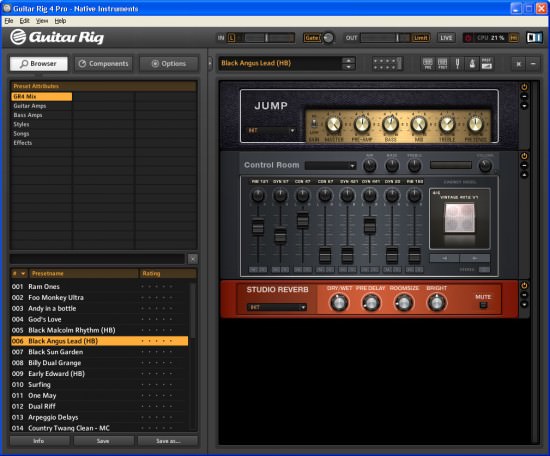
Task: Open the Tapedeck Post tool
Action: [442, 63]
